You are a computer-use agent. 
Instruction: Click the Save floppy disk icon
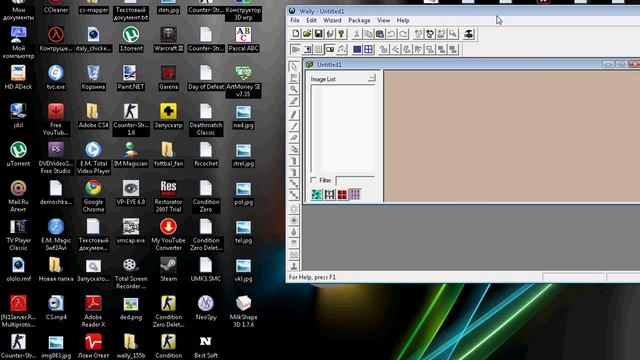(318, 34)
